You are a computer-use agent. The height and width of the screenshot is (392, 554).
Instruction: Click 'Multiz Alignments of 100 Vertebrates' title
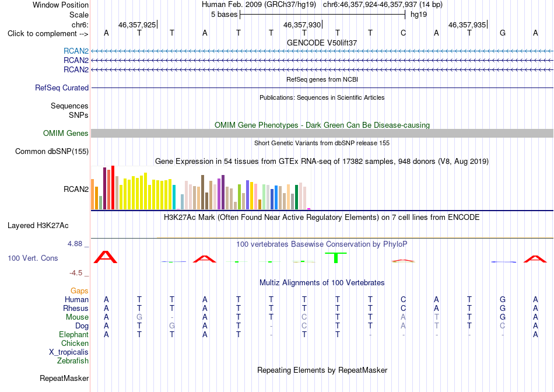pos(322,283)
